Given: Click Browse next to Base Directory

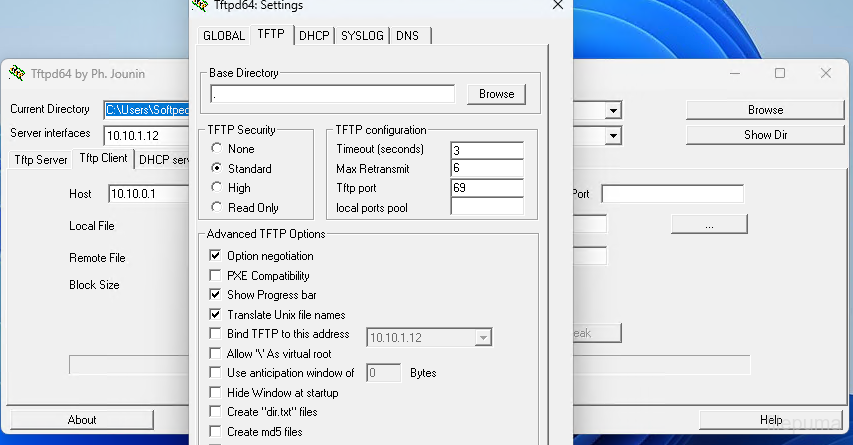Looking at the screenshot, I should [496, 94].
